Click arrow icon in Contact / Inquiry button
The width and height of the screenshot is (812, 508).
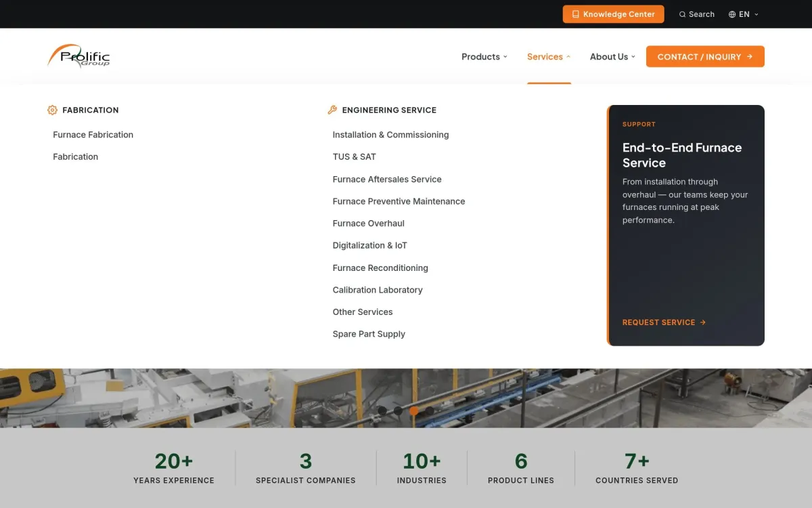point(750,57)
